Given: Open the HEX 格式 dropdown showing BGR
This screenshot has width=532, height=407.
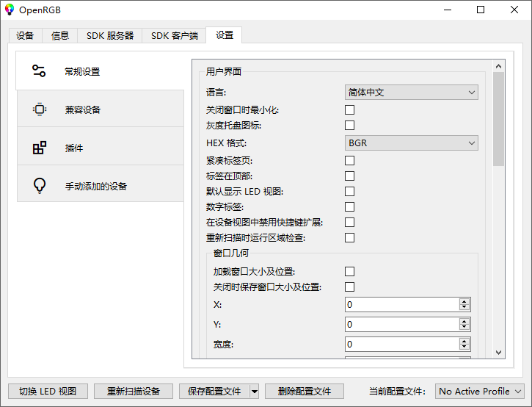Looking at the screenshot, I should coord(411,143).
